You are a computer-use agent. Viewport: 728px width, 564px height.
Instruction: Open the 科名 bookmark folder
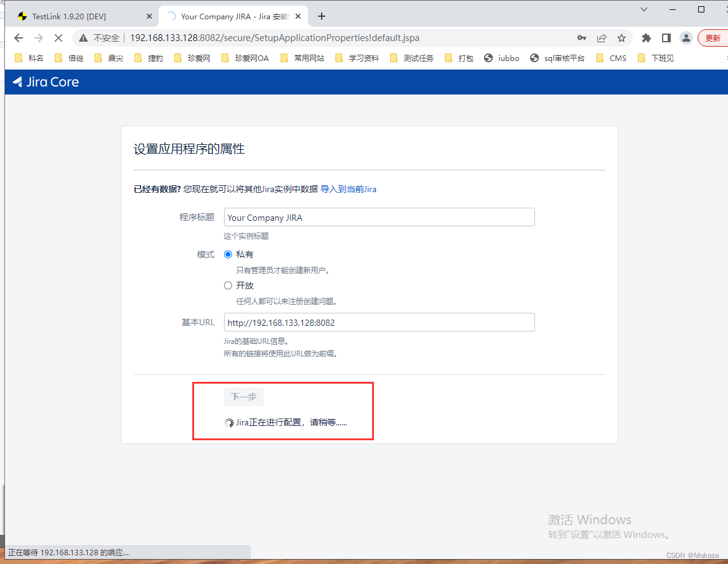coord(29,58)
